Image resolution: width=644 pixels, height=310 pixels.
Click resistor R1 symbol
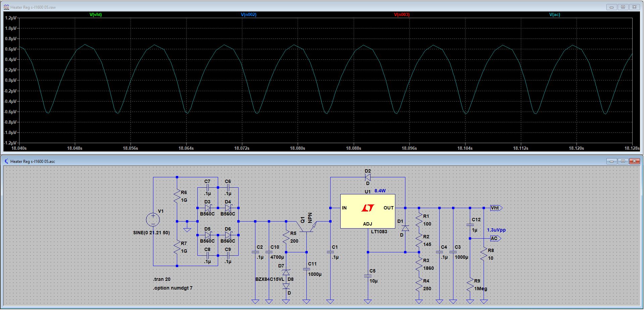point(419,220)
